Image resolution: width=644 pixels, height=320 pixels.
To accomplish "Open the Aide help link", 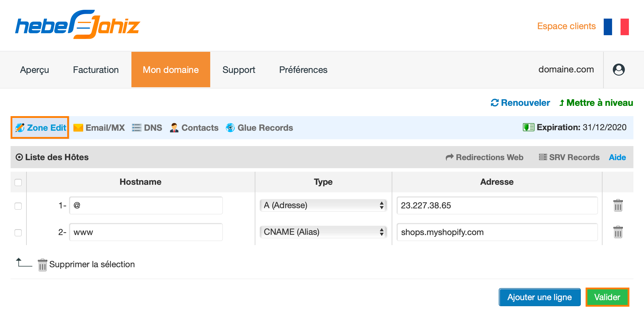I will pos(617,157).
